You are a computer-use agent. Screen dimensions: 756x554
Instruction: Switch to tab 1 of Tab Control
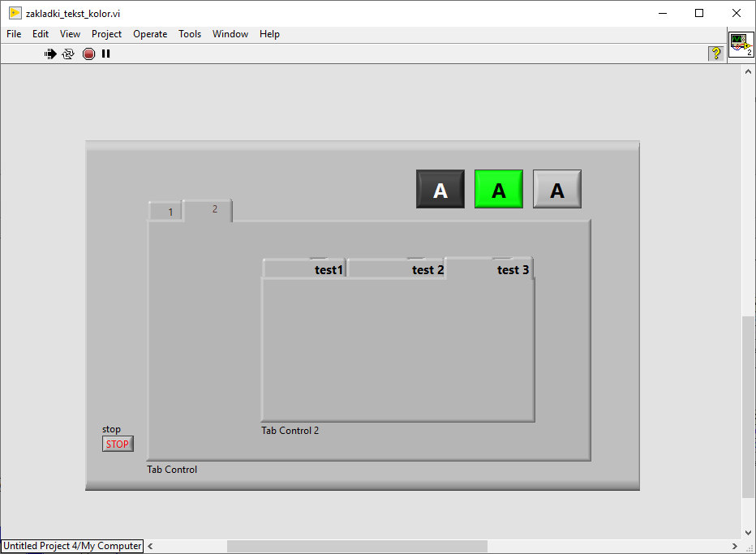[x=165, y=211]
